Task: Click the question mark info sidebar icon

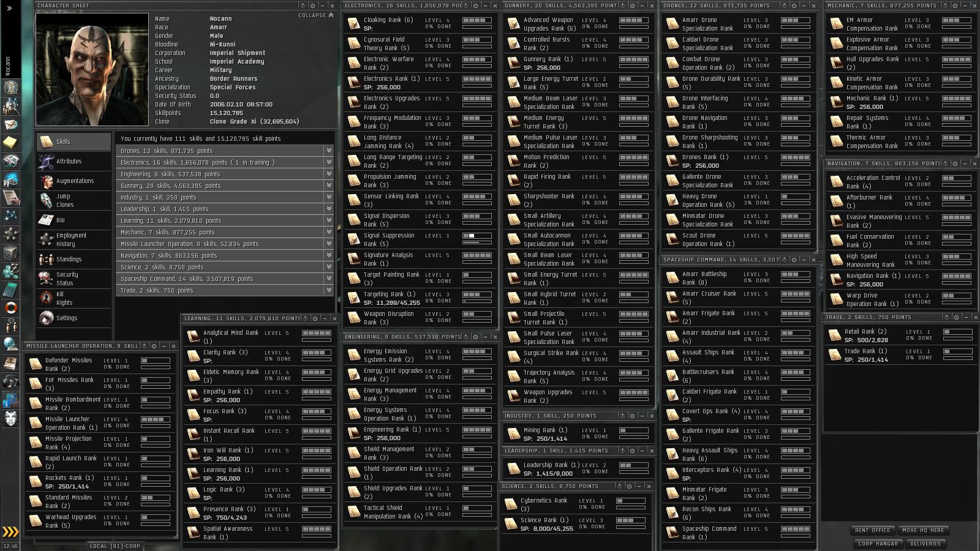Action: click(x=10, y=400)
